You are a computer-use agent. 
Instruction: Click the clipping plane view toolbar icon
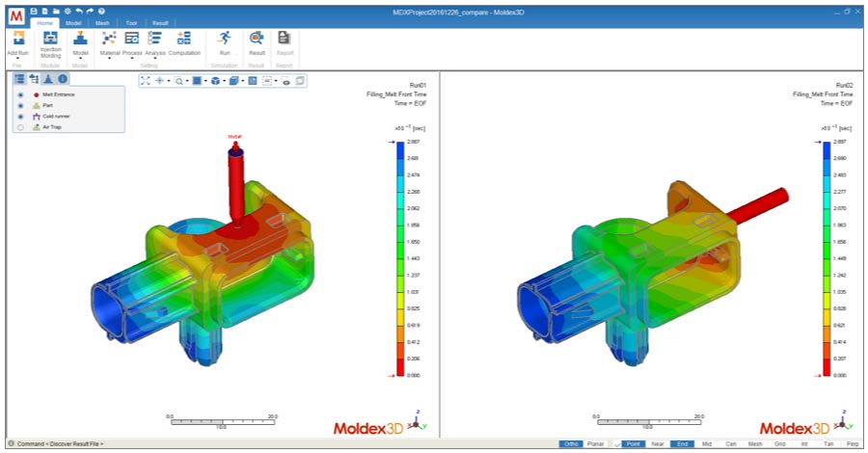(x=253, y=81)
